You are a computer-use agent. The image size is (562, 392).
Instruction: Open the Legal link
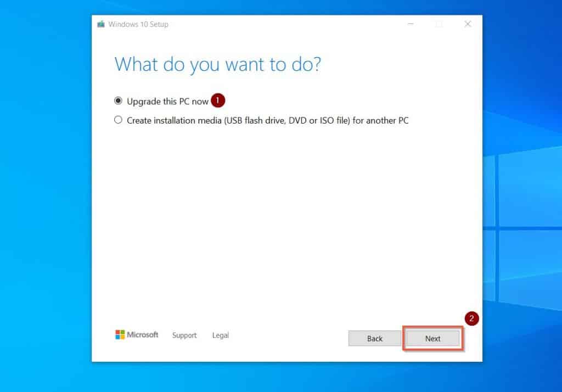click(x=221, y=335)
